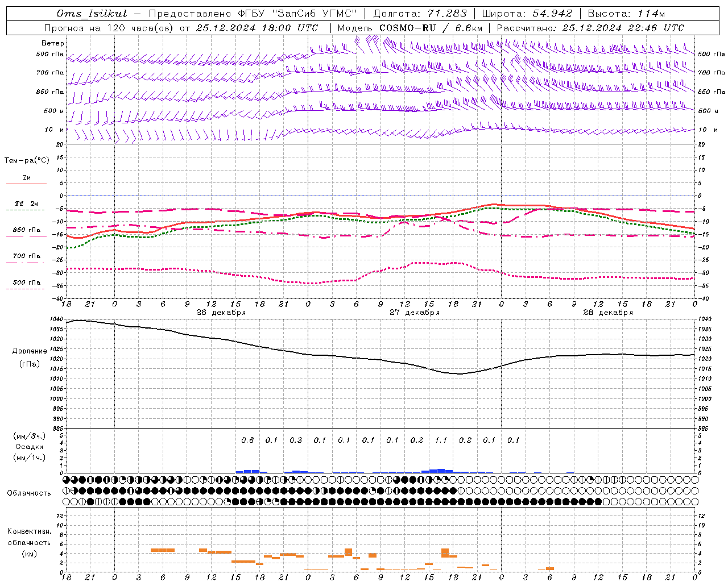
Task: Click the 0.3 precipitation amount value
Action: [x=296, y=440]
